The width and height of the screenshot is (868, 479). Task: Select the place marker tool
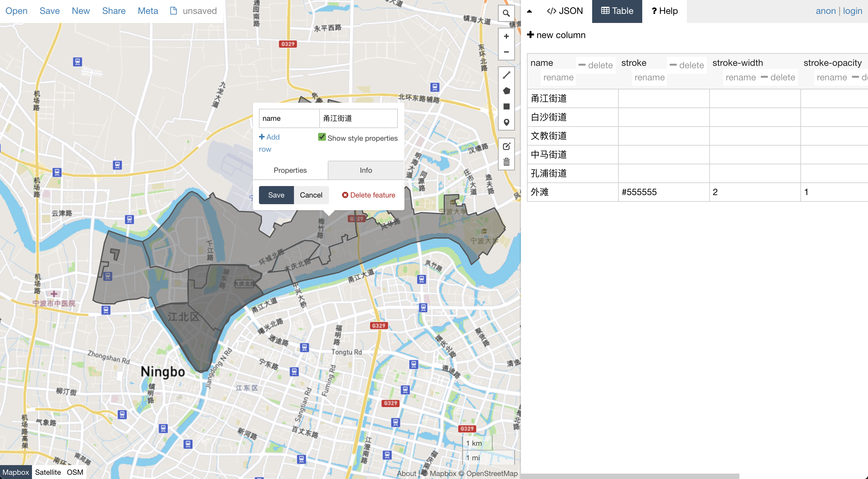pos(506,122)
